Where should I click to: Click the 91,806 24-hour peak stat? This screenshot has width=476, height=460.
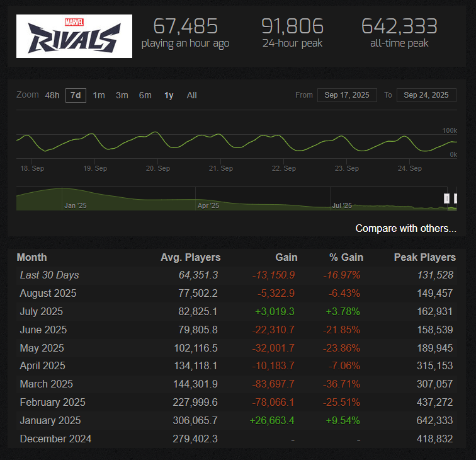tap(292, 33)
